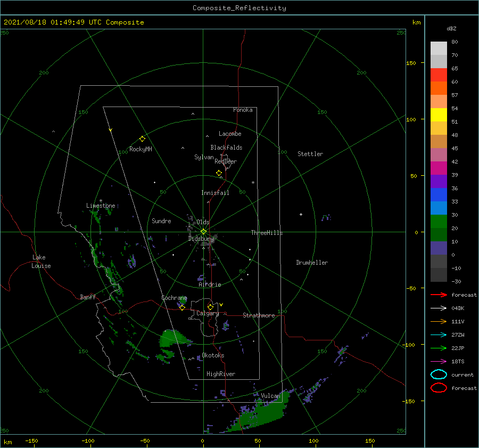This screenshot has width=479, height=448.
Task: Click the Olds label
Action: click(203, 222)
